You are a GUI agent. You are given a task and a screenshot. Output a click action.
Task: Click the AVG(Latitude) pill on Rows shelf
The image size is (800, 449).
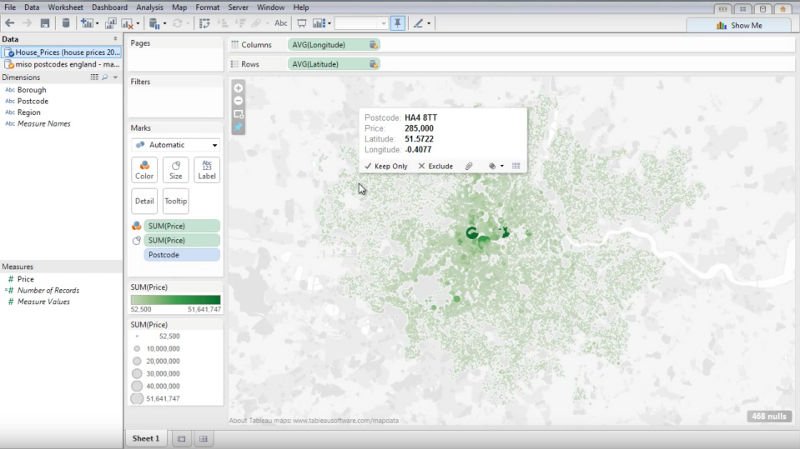[334, 64]
